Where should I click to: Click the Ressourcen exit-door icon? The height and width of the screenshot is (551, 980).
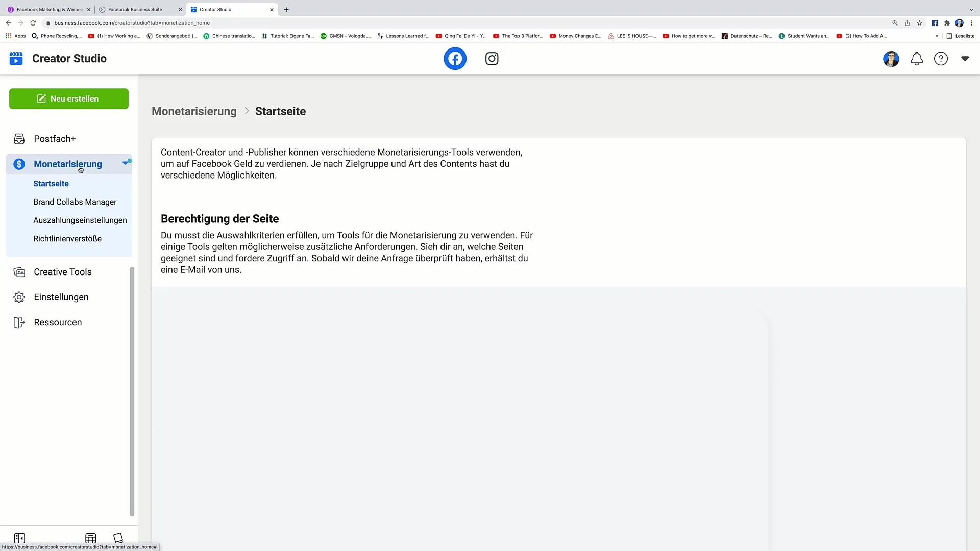tap(19, 322)
